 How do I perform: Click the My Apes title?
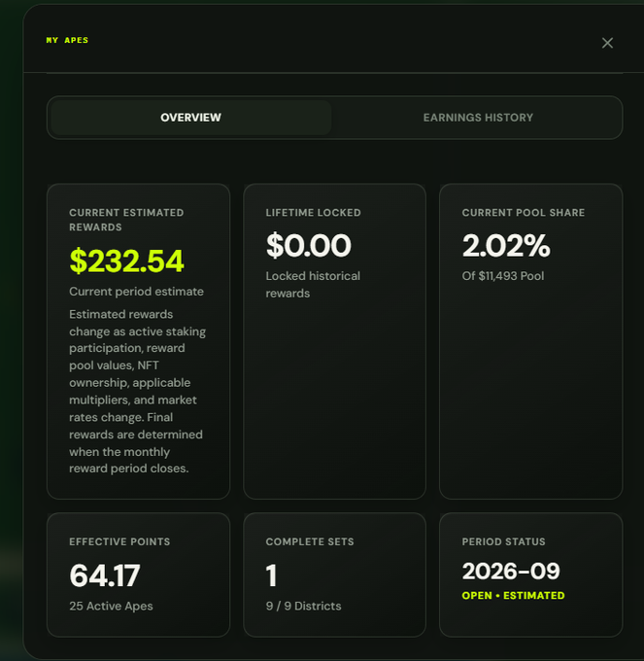coord(67,40)
